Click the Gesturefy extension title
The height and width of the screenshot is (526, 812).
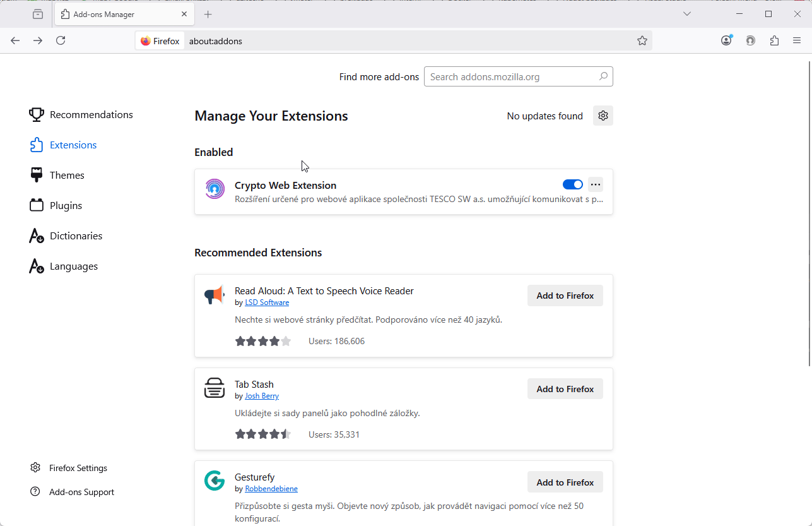[255, 477]
